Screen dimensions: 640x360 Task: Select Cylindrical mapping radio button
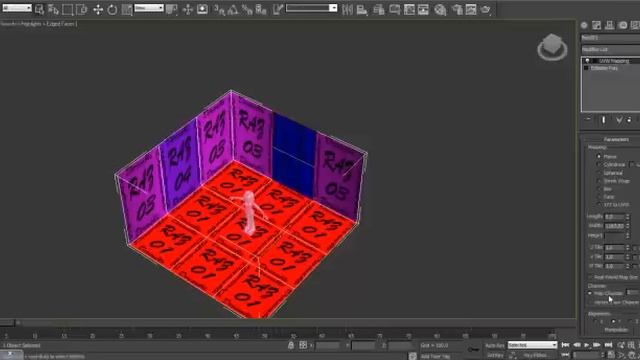(x=599, y=164)
